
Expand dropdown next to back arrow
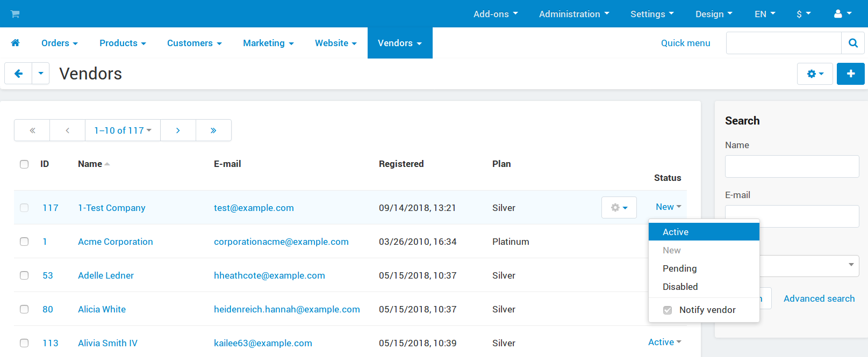41,74
